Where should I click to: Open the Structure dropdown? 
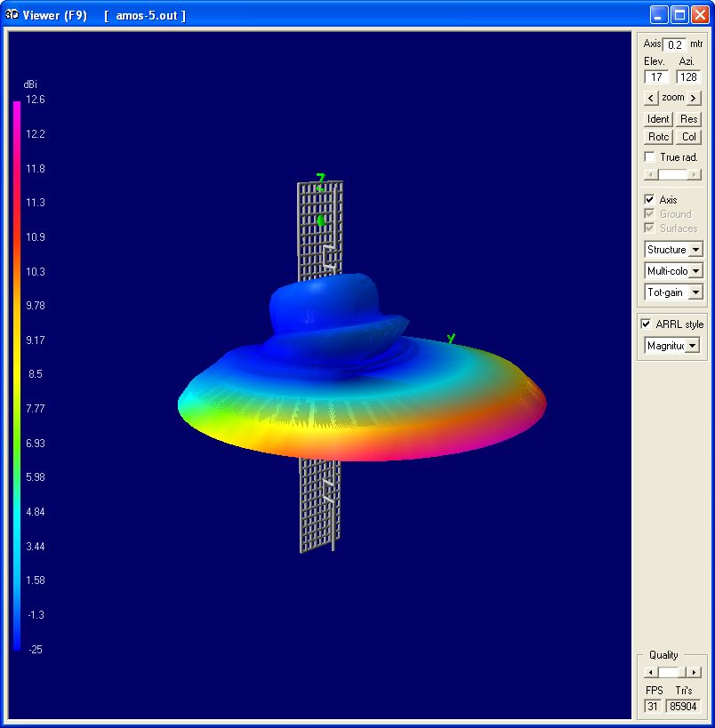tap(695, 250)
